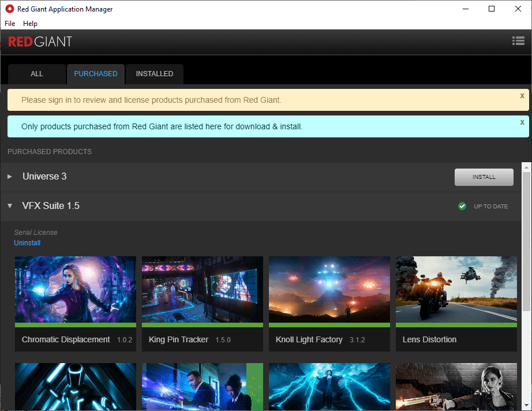Open the Chromatic Displacement thumbnail
The height and width of the screenshot is (411, 532).
coord(76,290)
